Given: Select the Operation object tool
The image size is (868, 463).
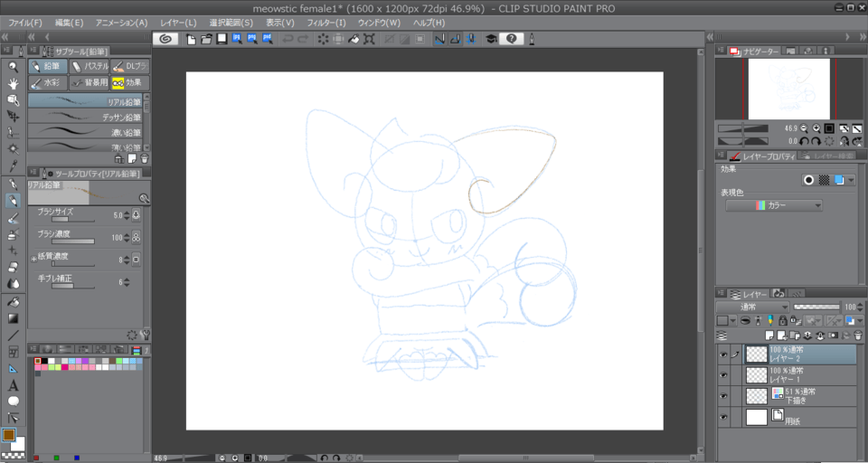Looking at the screenshot, I should click(14, 99).
